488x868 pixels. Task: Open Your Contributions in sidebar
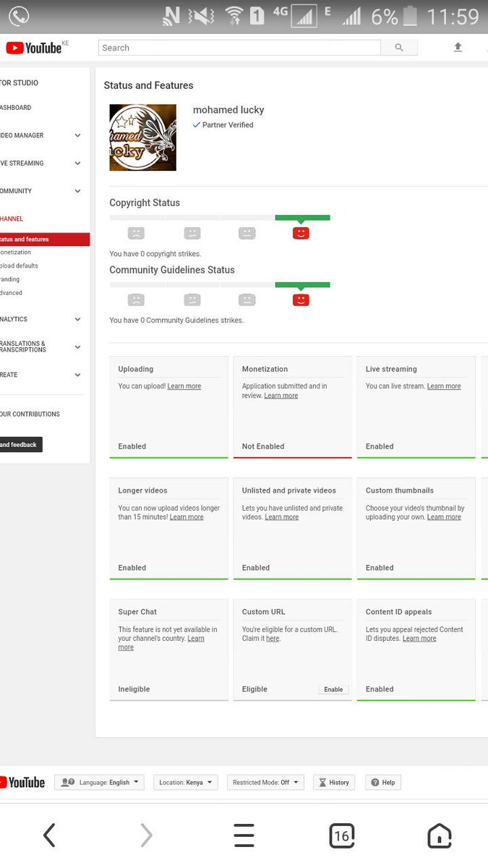30,414
